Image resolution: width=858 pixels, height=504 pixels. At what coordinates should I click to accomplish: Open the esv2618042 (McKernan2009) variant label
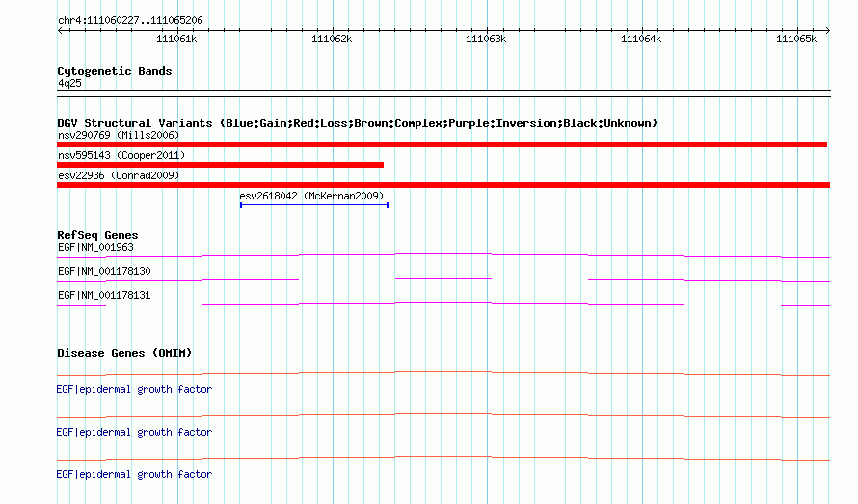coord(311,196)
